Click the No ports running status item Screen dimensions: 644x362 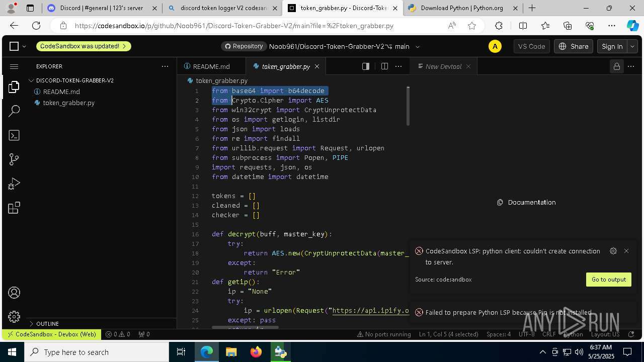384,334
